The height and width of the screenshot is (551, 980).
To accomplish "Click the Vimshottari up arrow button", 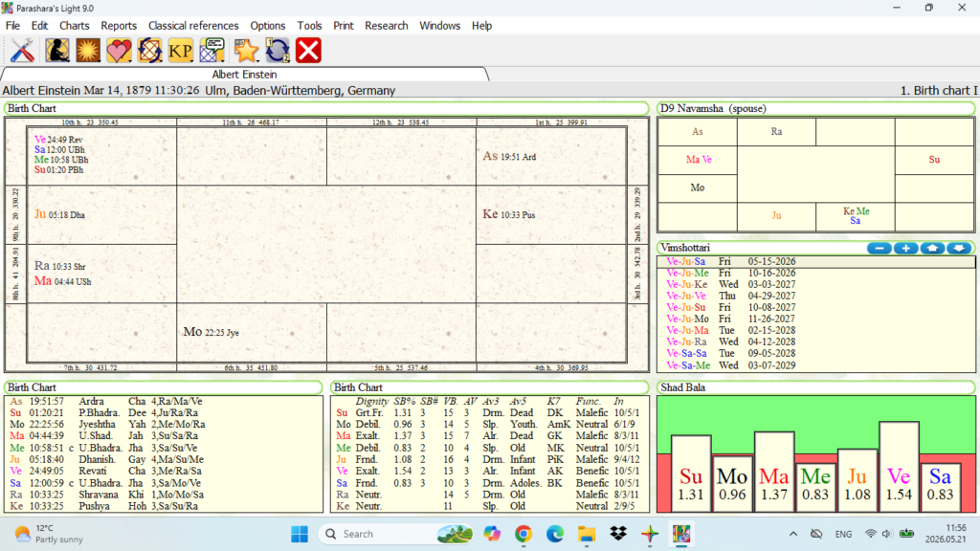I will pos(932,249).
